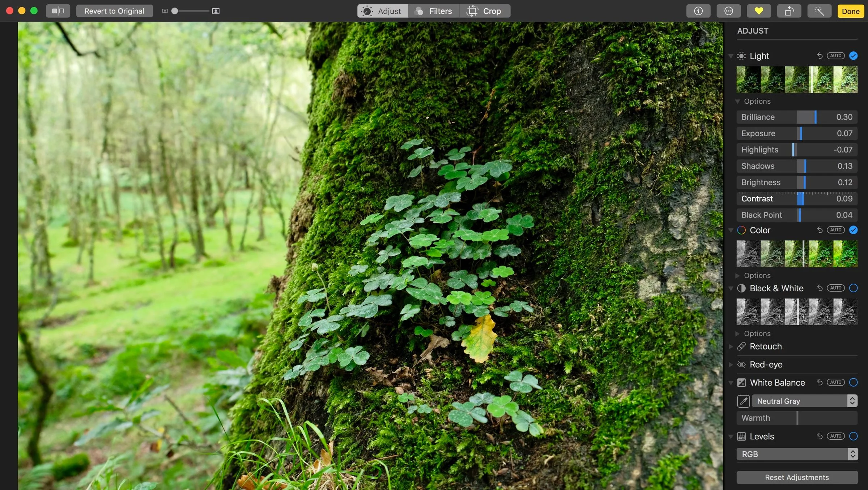Switch to the Crop tab
The height and width of the screenshot is (490, 868).
485,11
